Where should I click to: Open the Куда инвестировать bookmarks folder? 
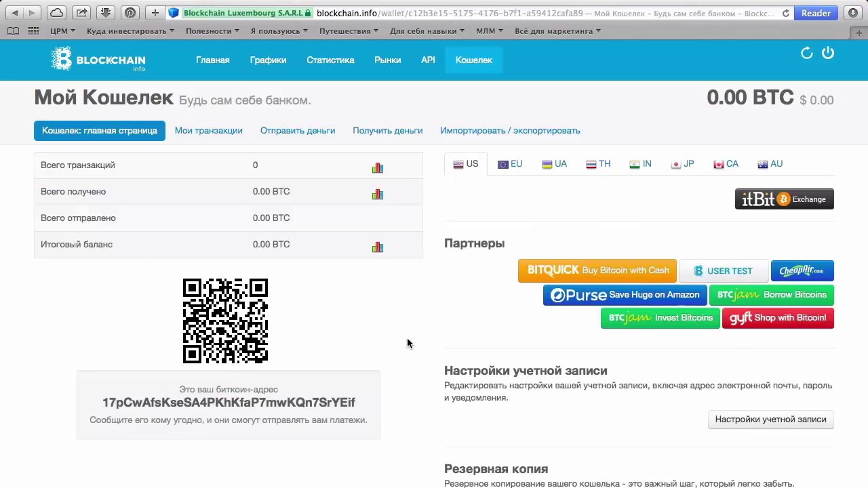point(130,31)
